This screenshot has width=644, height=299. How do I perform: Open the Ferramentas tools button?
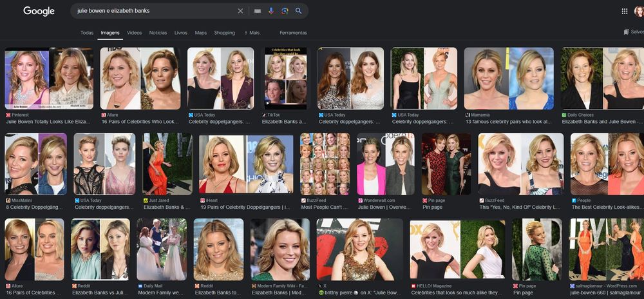pos(293,33)
